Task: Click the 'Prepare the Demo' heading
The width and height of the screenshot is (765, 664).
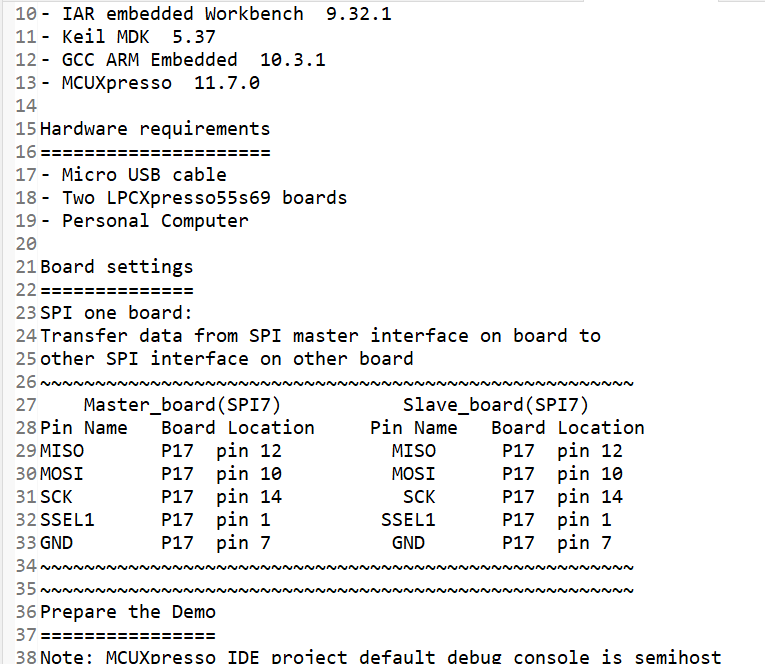Action: pos(128,612)
